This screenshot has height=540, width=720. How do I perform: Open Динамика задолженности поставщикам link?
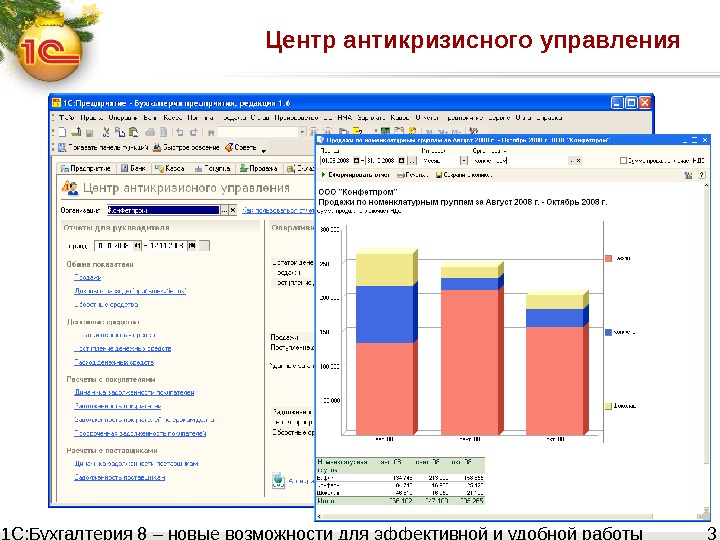(136, 464)
